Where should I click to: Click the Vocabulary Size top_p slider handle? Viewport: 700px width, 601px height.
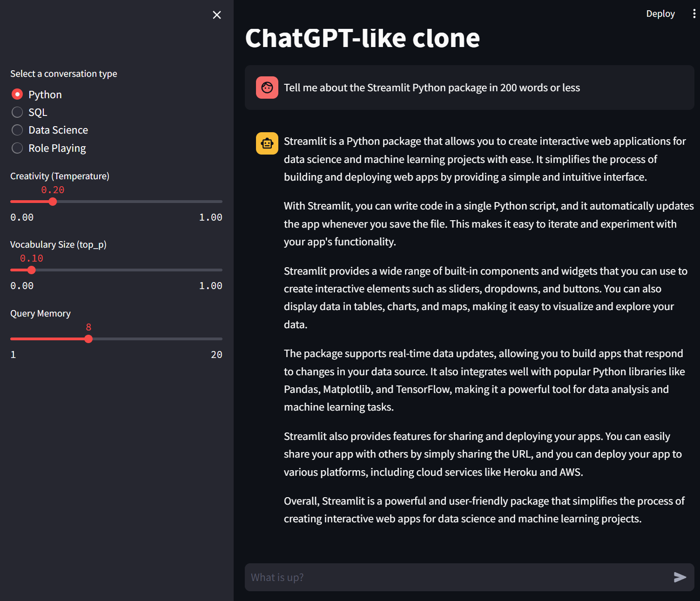click(x=32, y=270)
